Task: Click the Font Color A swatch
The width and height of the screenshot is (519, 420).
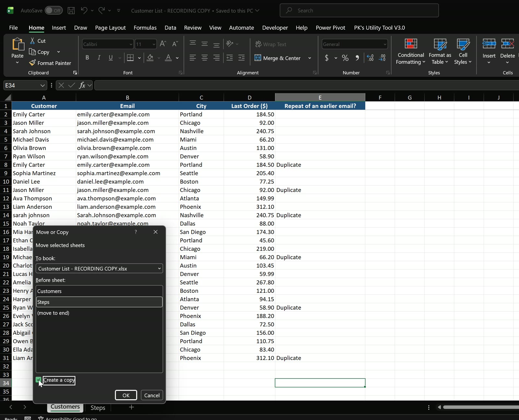Action: pyautogui.click(x=168, y=58)
